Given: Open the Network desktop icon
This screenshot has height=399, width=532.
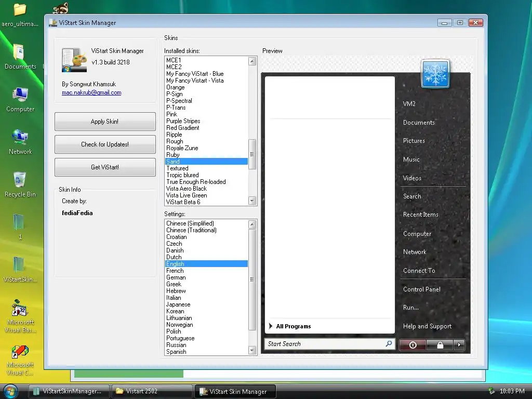Looking at the screenshot, I should tap(20, 142).
